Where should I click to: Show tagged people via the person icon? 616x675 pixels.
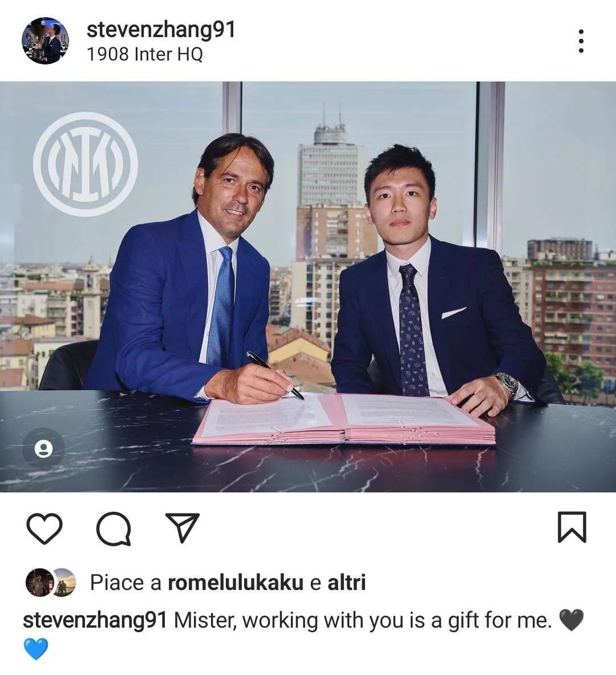(x=43, y=448)
